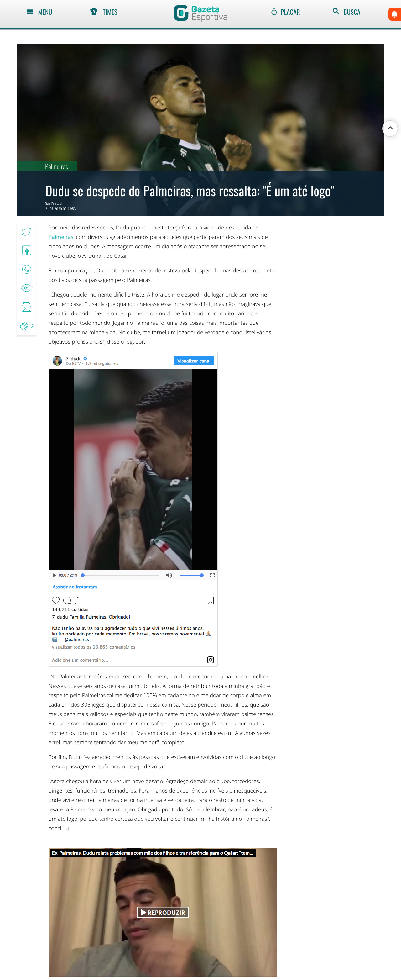Click the eye view icon in sidebar
This screenshot has width=401, height=980.
click(26, 288)
